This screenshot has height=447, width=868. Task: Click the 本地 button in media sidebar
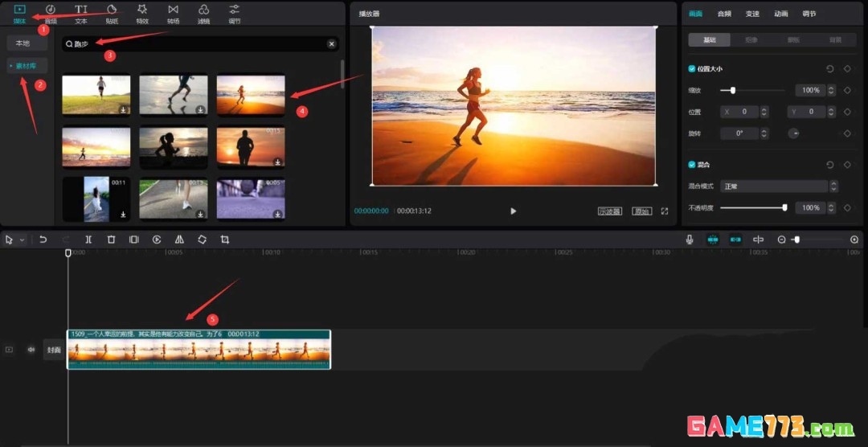[23, 43]
